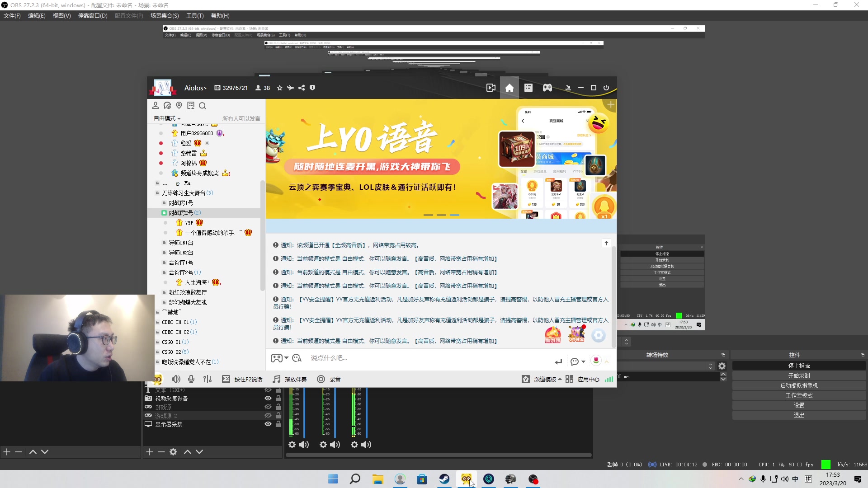This screenshot has height=488, width=868.
Task: Open the YY channel list panel icon
Action: coord(528,88)
